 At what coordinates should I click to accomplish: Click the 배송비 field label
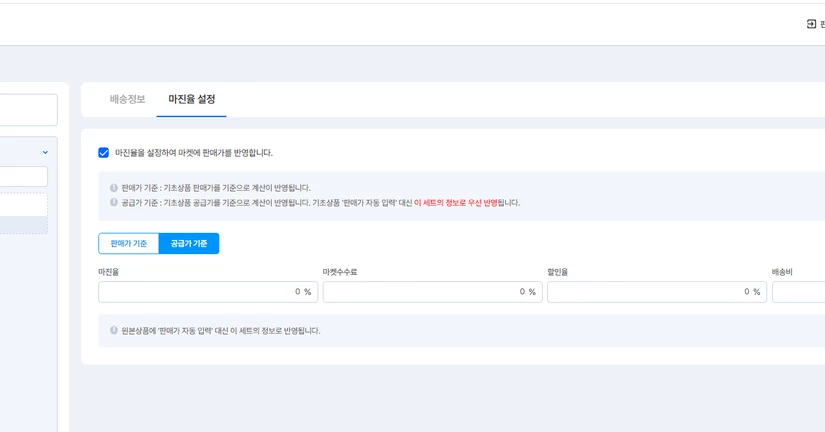click(782, 272)
